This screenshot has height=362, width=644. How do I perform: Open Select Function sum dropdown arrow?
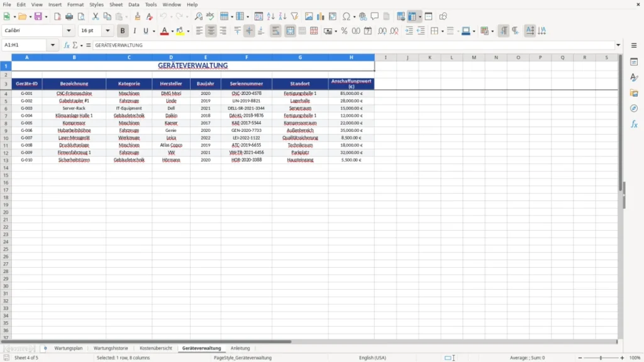pos(81,45)
